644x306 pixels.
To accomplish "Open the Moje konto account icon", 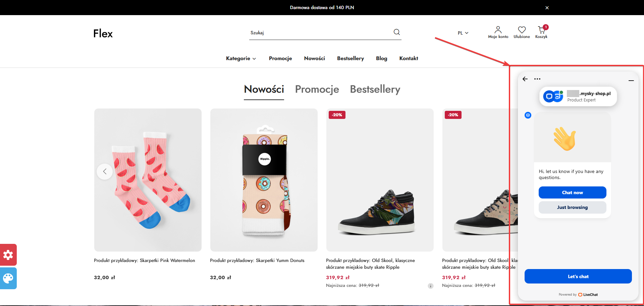I will (x=498, y=30).
